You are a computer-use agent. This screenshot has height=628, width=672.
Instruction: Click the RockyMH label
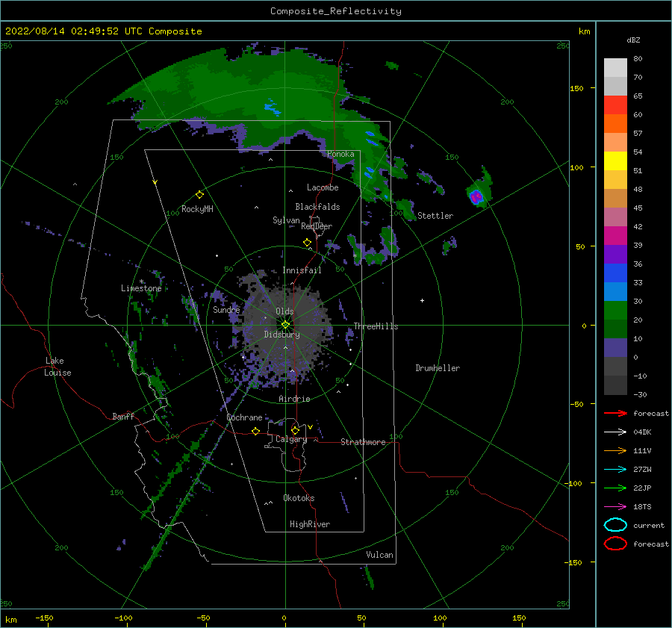[x=197, y=209]
